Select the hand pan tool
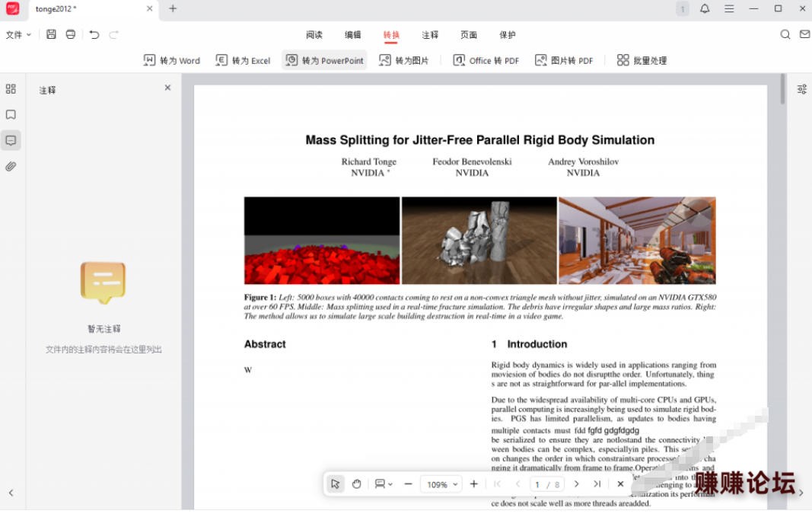The width and height of the screenshot is (812, 514). click(357, 484)
